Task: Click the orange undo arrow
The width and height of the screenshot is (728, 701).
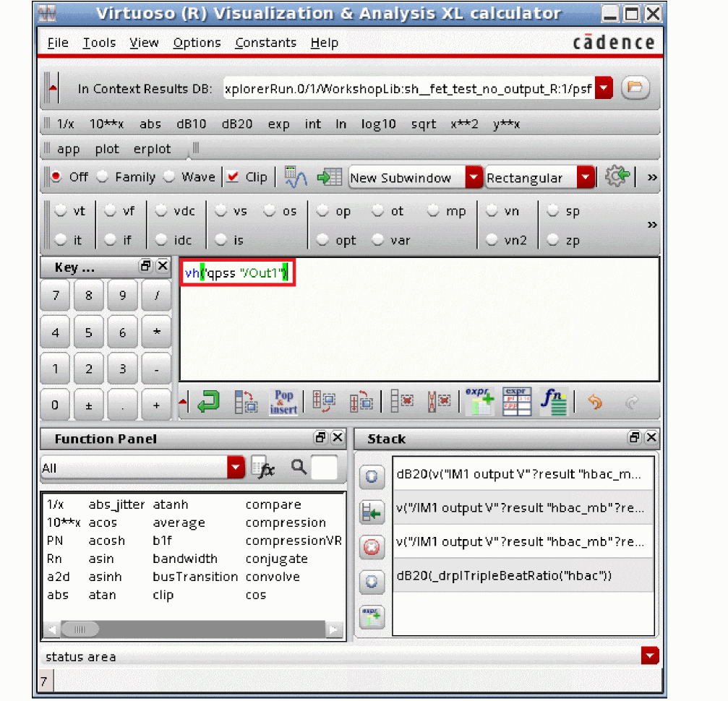Action: (595, 402)
